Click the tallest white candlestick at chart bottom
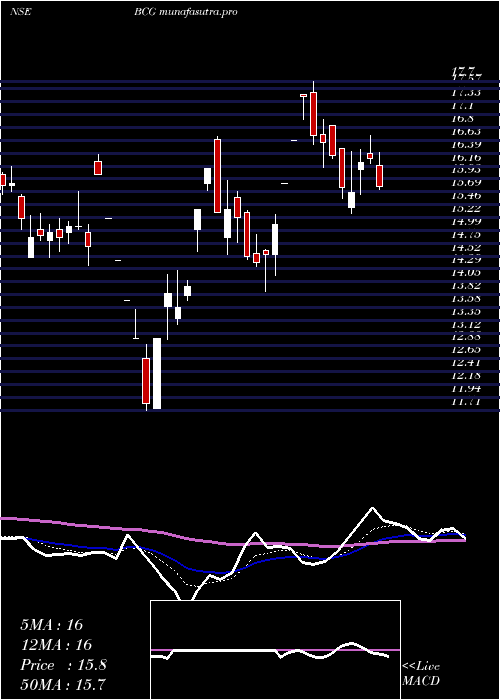Screen dimensions: 500x700 coord(157,373)
